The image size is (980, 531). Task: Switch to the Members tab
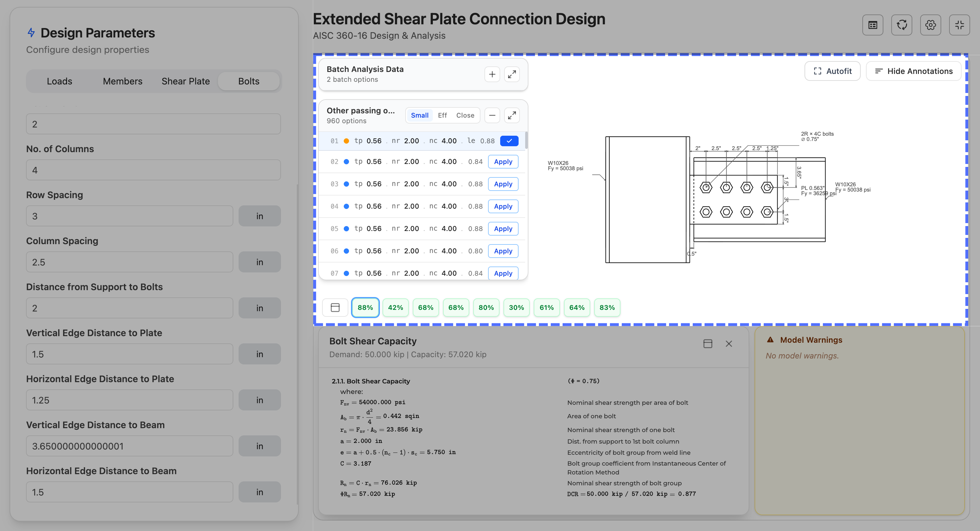(x=123, y=81)
